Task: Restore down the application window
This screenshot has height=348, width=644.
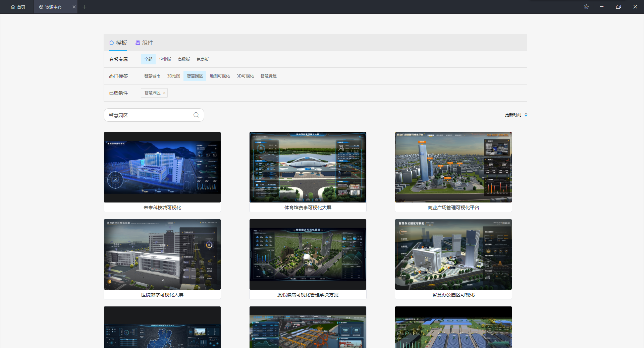Action: [x=619, y=7]
